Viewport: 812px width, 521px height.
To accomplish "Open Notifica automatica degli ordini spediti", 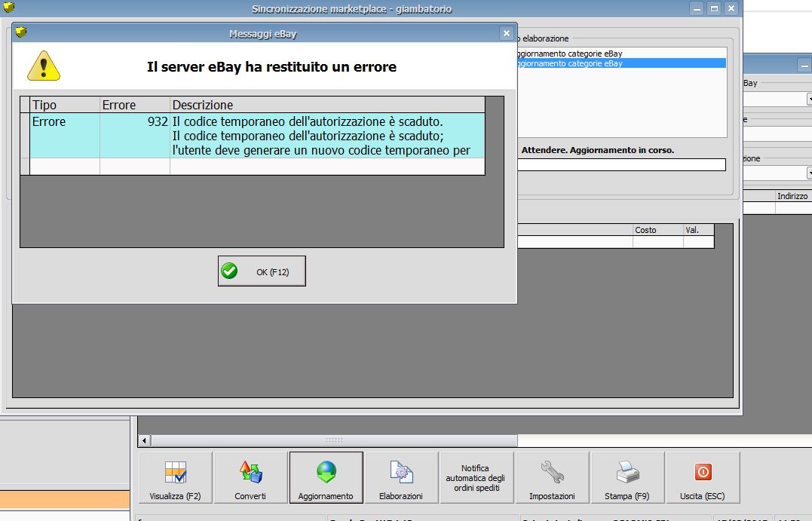I will coord(476,477).
